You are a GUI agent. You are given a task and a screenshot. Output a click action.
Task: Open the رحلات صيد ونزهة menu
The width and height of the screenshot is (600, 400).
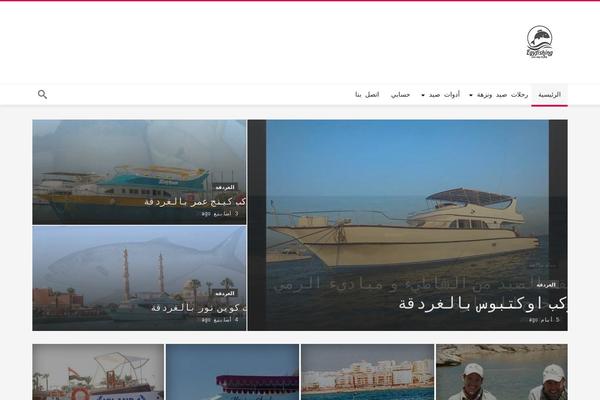click(502, 95)
